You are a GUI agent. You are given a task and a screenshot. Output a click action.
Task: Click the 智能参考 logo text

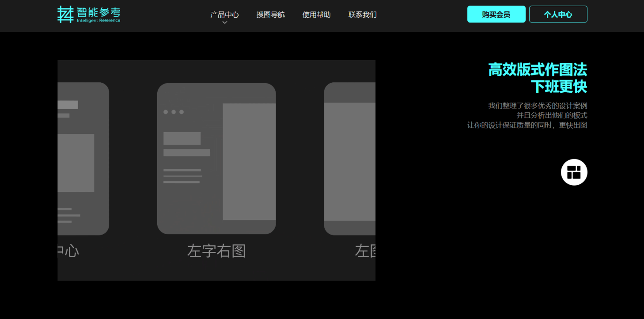tap(98, 12)
